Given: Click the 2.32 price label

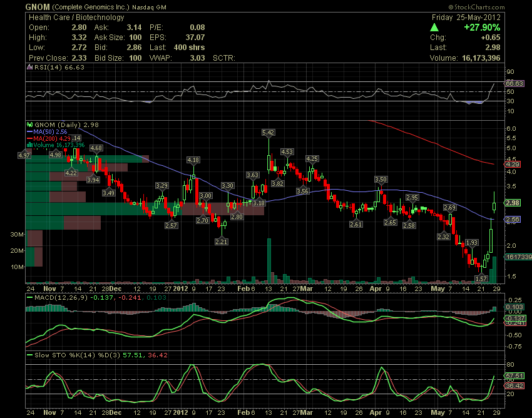Looking at the screenshot, I should [444, 237].
